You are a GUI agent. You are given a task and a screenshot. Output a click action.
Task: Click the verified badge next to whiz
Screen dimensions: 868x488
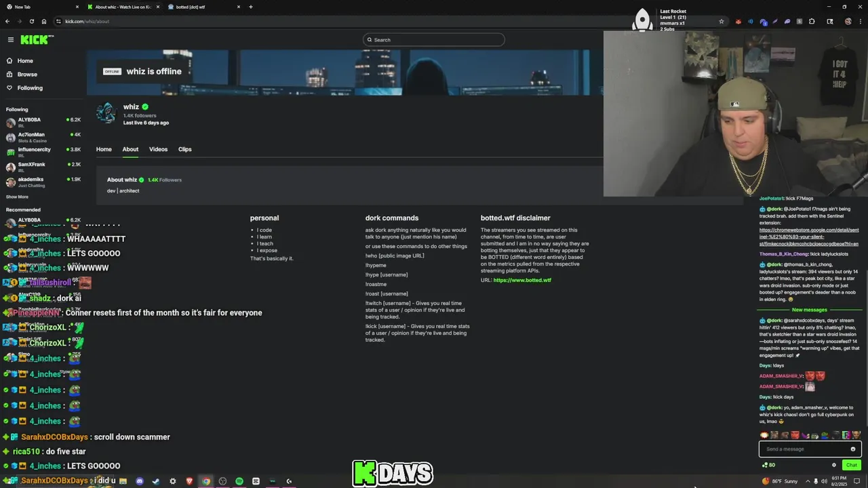[145, 106]
